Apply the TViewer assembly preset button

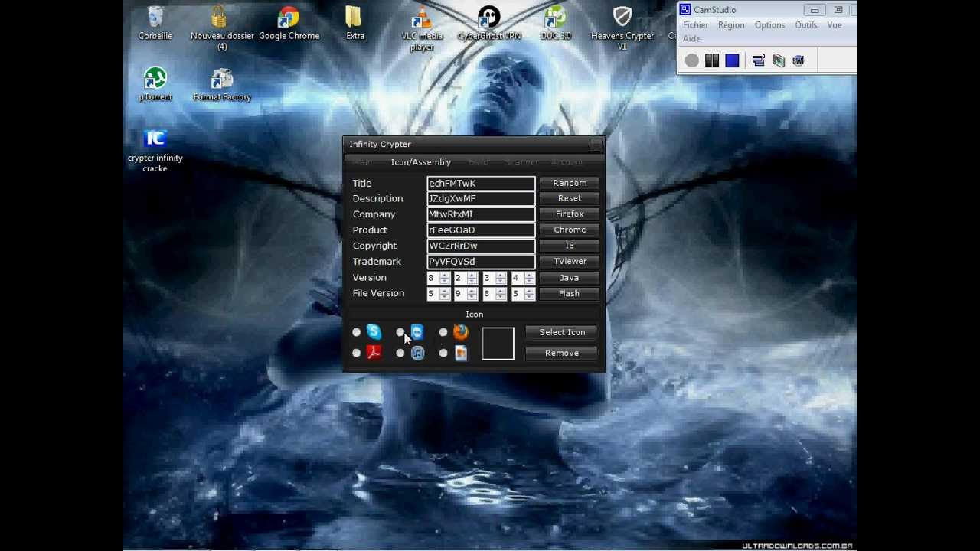(570, 262)
